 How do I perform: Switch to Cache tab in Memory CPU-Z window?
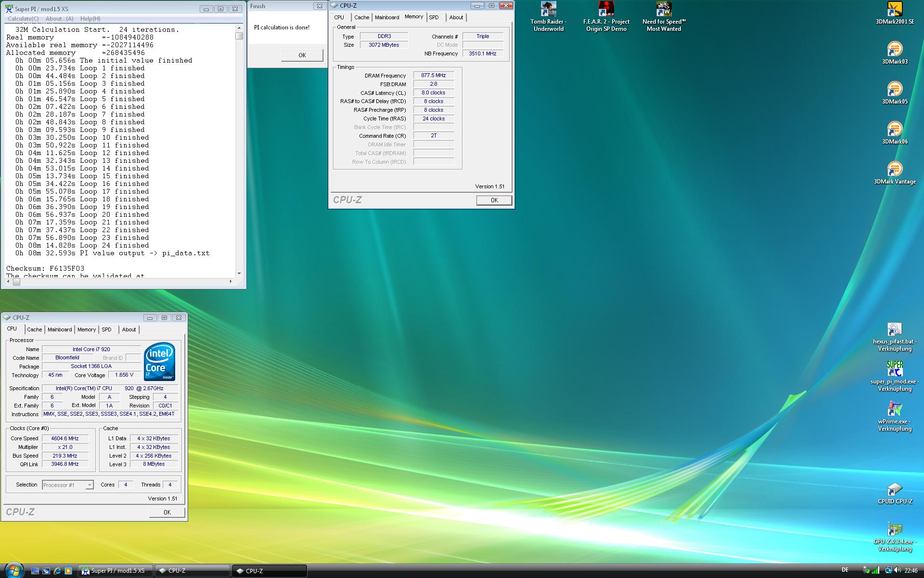361,17
